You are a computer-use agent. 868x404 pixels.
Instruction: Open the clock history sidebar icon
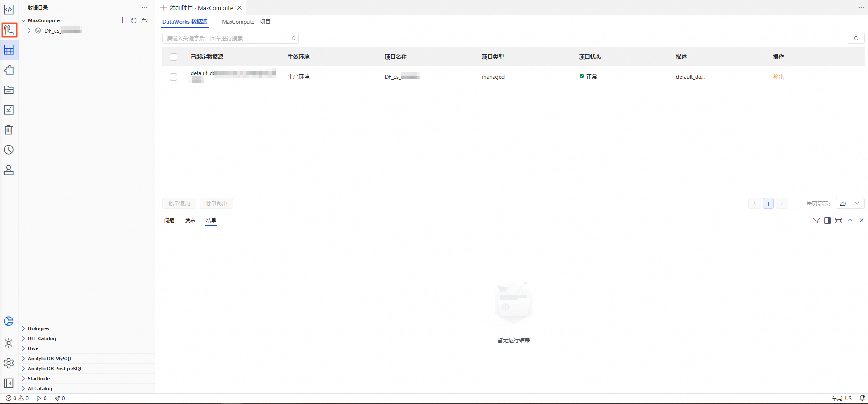point(9,150)
